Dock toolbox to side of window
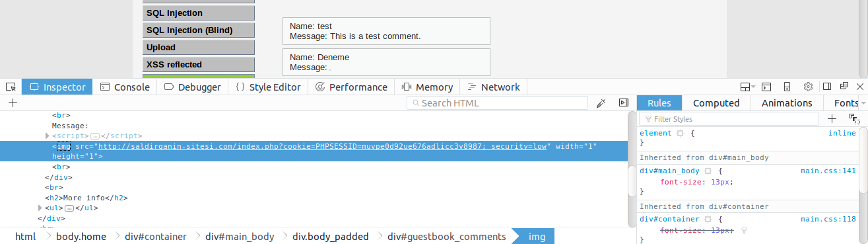This screenshot has width=868, height=244. (x=826, y=87)
